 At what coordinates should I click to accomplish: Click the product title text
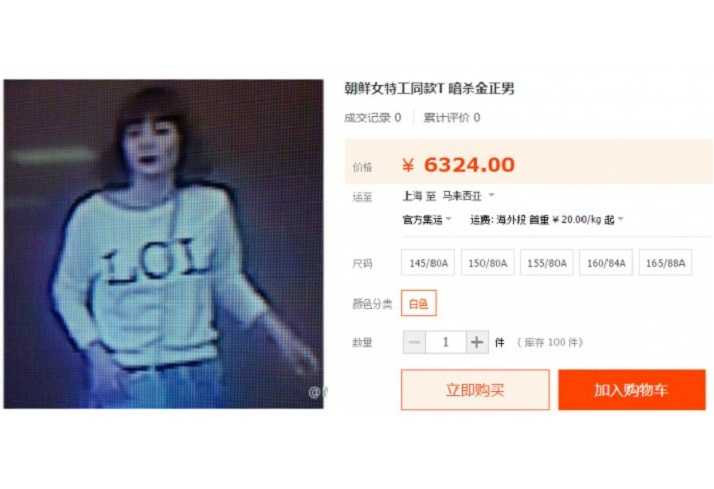point(429,88)
